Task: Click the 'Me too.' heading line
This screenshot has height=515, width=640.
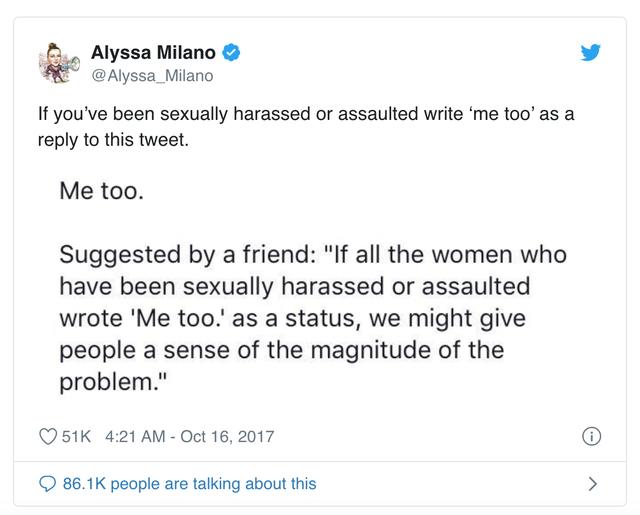Action: [x=102, y=191]
